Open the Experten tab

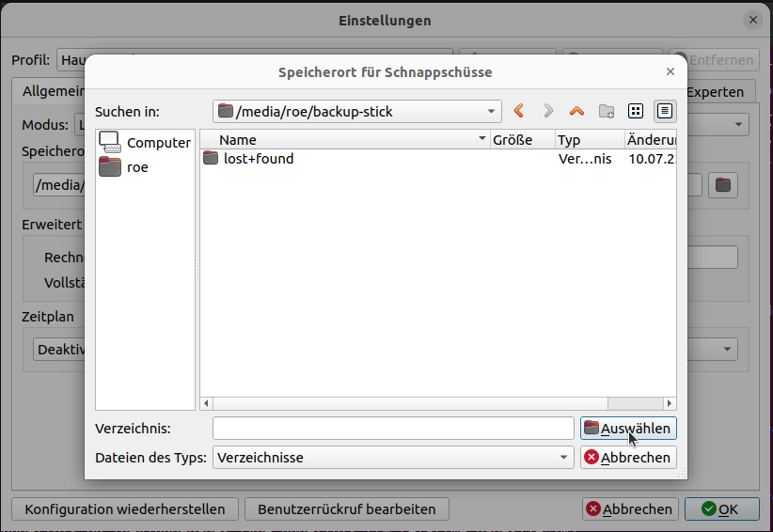[x=715, y=91]
